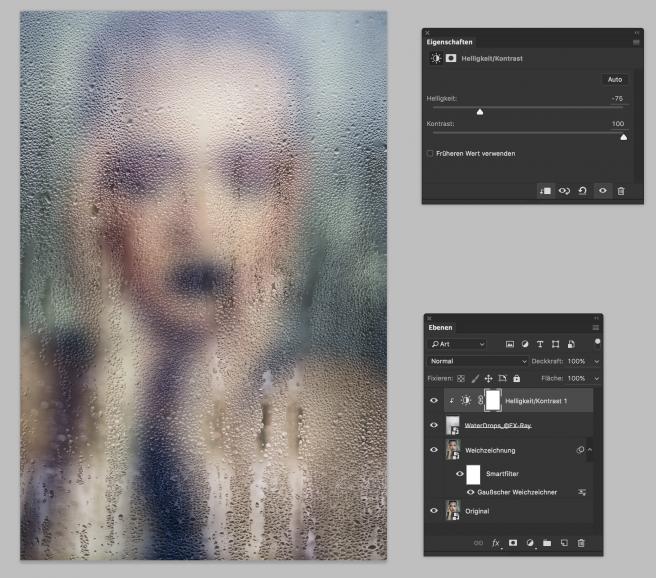The height and width of the screenshot is (578, 656).
Task: Open the Fläche fill dropdown arrow
Action: [597, 379]
